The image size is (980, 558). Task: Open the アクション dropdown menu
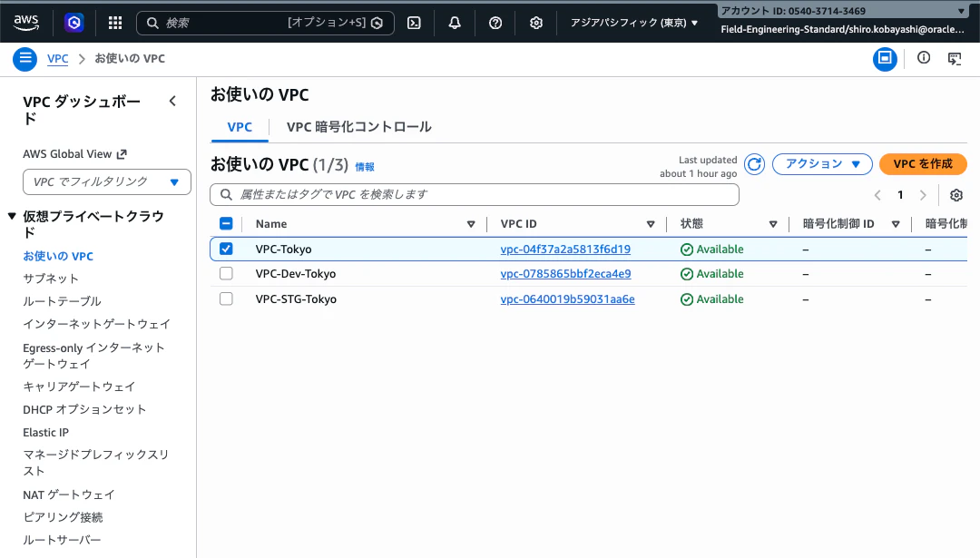coord(822,163)
